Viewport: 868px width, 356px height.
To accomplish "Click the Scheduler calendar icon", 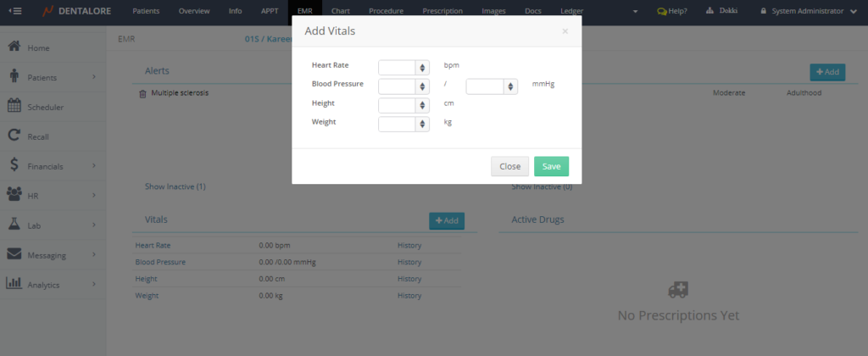I will 14,107.
